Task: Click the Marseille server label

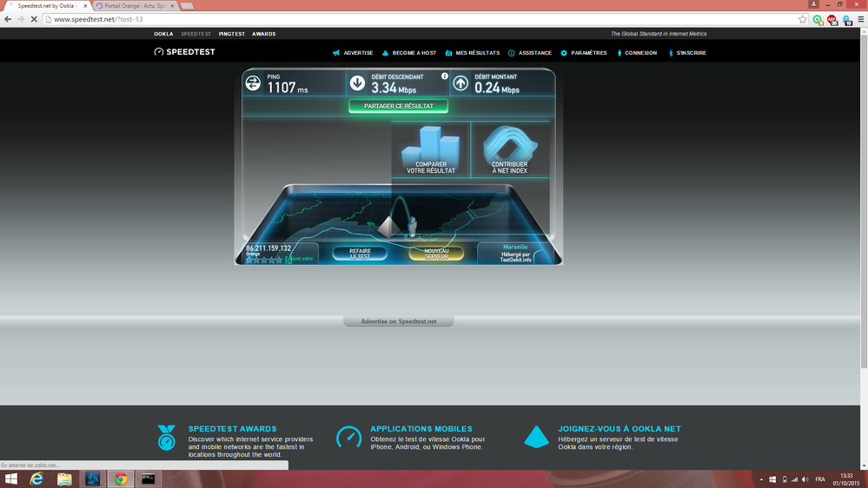Action: pos(515,247)
